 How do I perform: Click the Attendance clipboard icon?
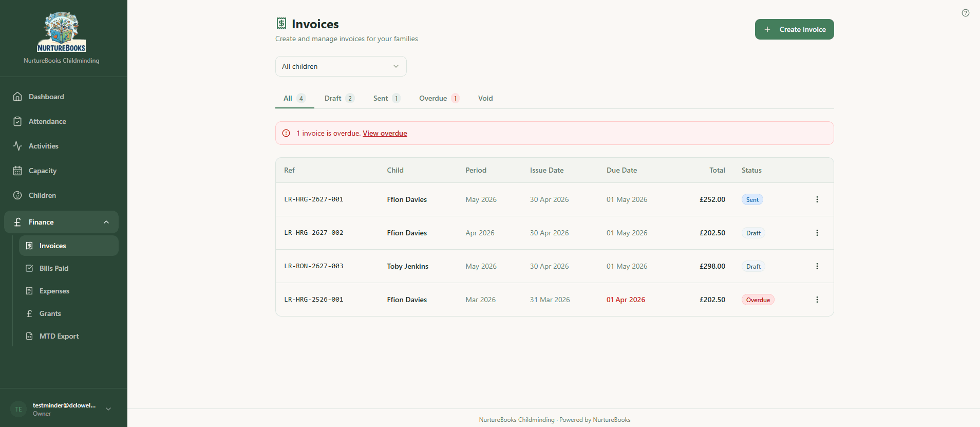pyautogui.click(x=17, y=121)
